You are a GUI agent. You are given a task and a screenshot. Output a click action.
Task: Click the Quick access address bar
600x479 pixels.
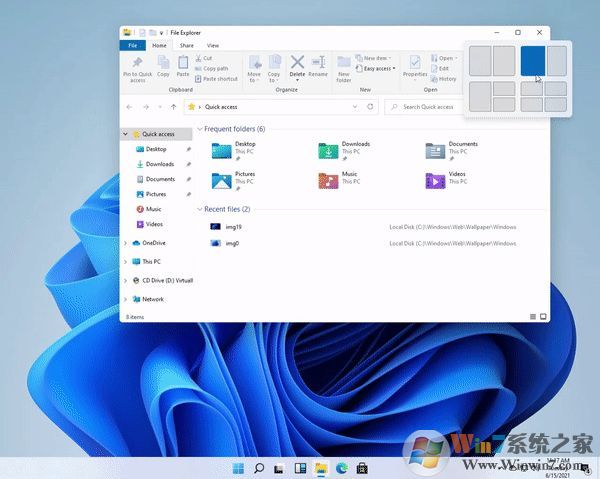pyautogui.click(x=281, y=107)
